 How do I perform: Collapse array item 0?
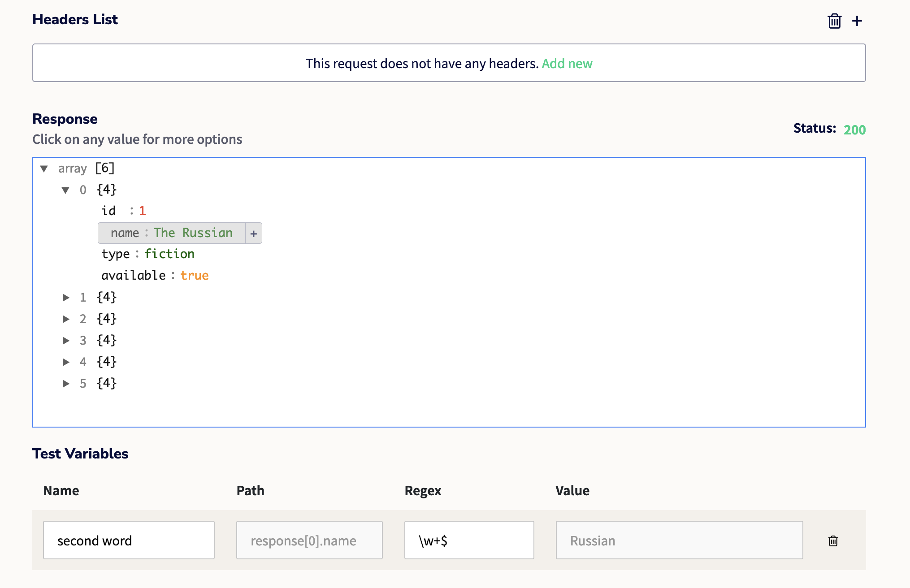click(65, 190)
